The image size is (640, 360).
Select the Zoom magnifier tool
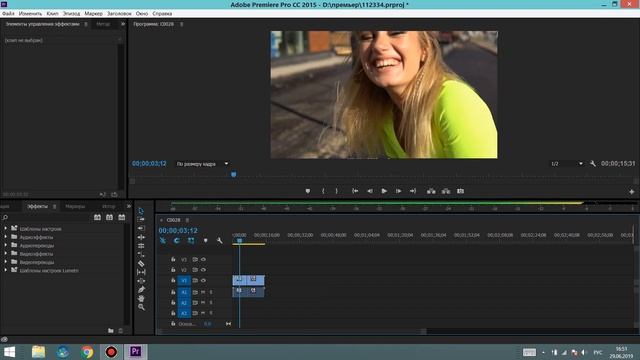pos(141,307)
